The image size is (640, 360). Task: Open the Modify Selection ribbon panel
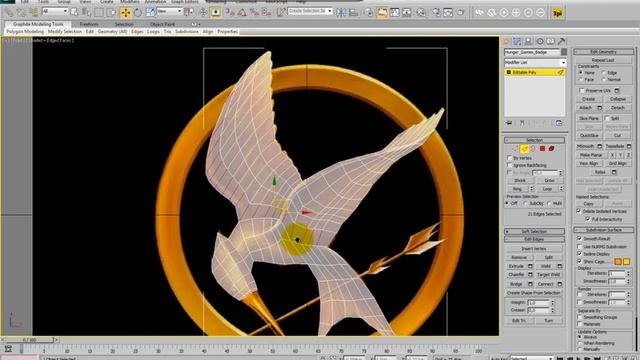coord(65,31)
